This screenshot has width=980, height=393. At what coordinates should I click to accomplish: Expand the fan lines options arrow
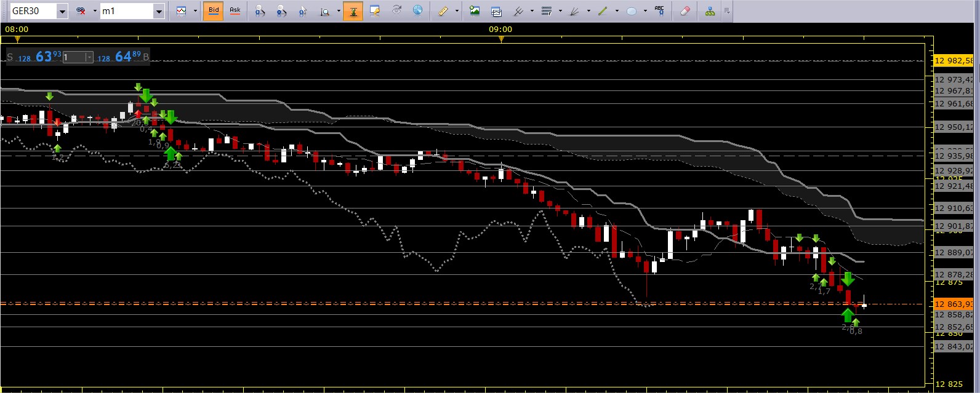click(588, 11)
